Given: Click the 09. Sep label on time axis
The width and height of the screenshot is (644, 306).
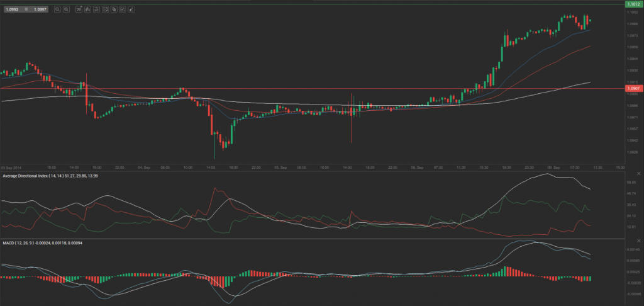Looking at the screenshot, I should (553, 167).
